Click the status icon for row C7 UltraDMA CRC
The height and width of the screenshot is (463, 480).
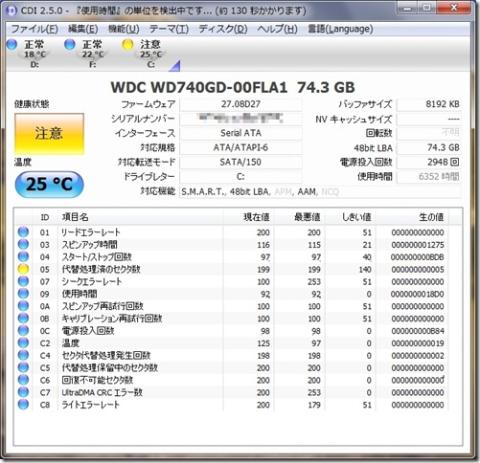coord(23,392)
